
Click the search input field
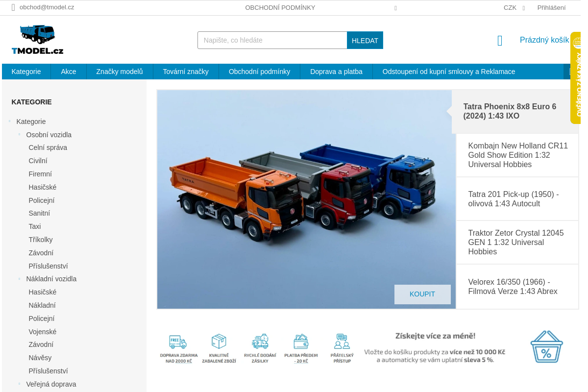pyautogui.click(x=272, y=40)
